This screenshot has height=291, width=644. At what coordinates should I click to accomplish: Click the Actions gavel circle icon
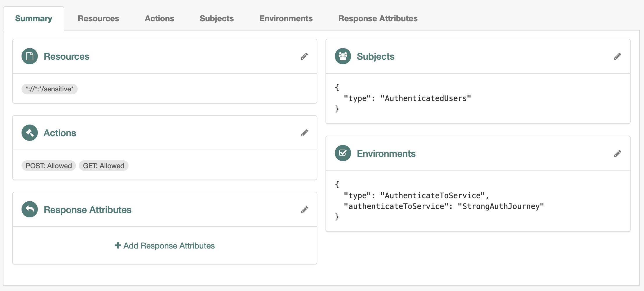pyautogui.click(x=30, y=133)
